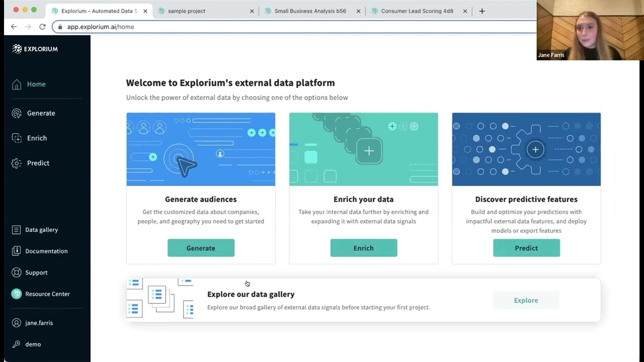Viewport: 644px width, 362px height.
Task: Close the window with red macOS button
Action: click(16, 10)
